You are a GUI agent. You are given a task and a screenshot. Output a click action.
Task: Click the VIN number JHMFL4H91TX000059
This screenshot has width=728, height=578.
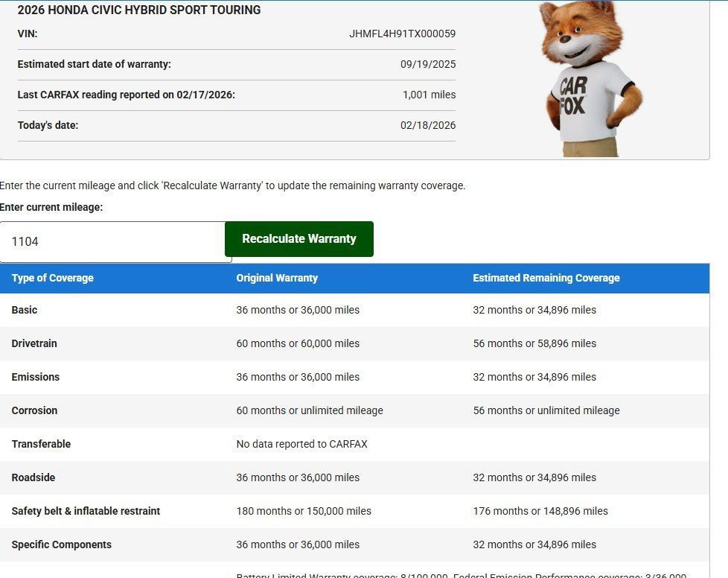point(402,34)
